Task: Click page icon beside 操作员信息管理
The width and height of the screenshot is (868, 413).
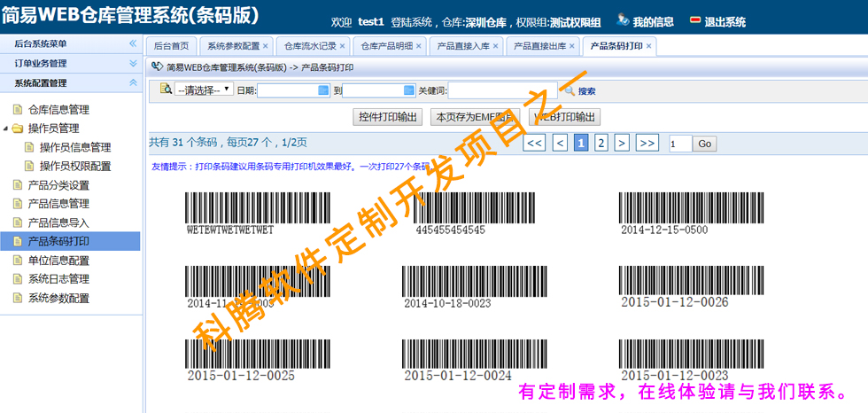Action: 29,147
